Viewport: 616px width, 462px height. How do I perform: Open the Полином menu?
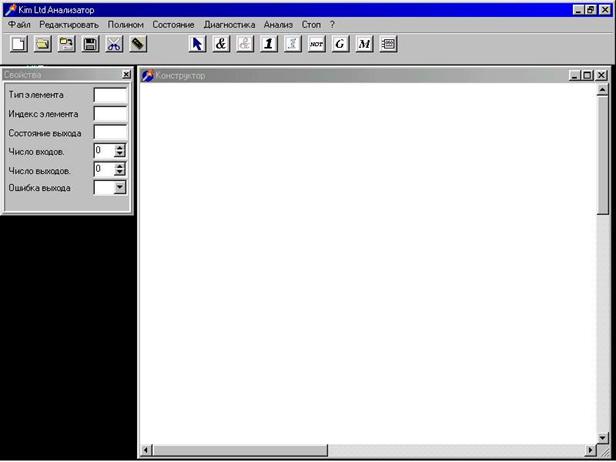click(126, 24)
